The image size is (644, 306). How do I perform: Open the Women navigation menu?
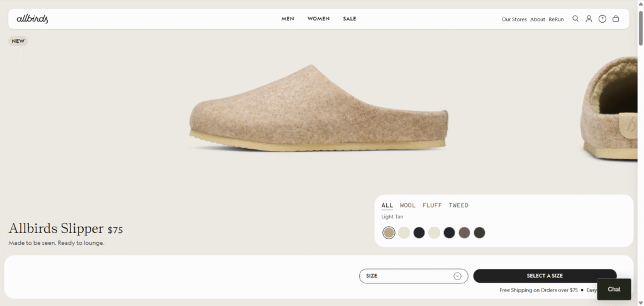(318, 19)
